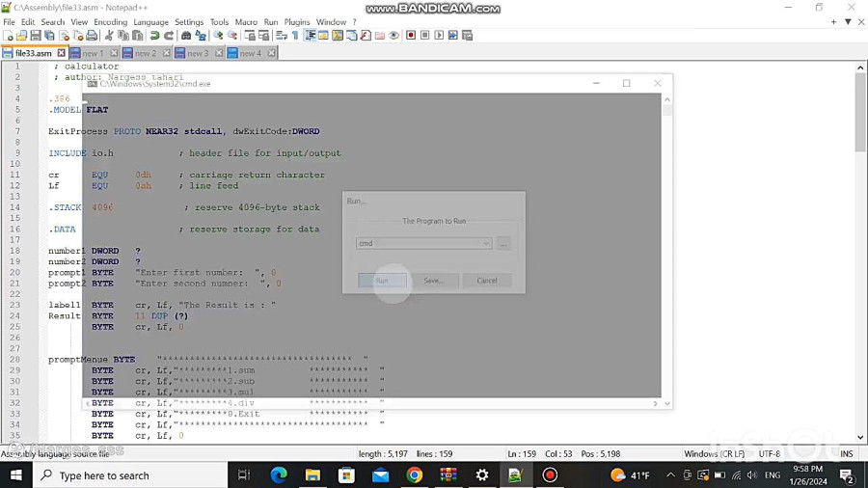Toggle INS insert mode in the status bar
This screenshot has height=488, width=868.
tap(847, 453)
